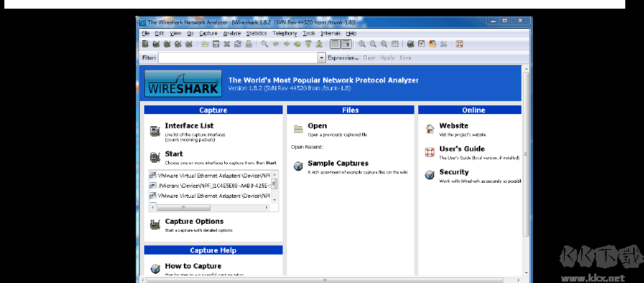
Task: Open the Edit menu
Action: click(159, 33)
